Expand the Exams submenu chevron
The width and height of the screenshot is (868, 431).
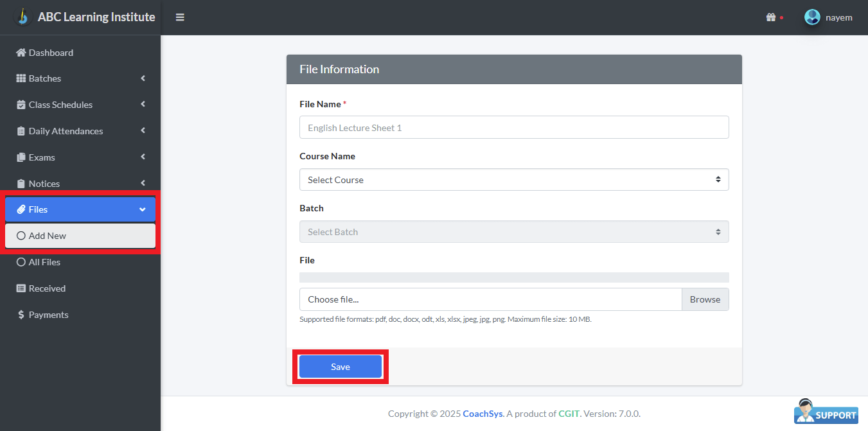(x=143, y=157)
